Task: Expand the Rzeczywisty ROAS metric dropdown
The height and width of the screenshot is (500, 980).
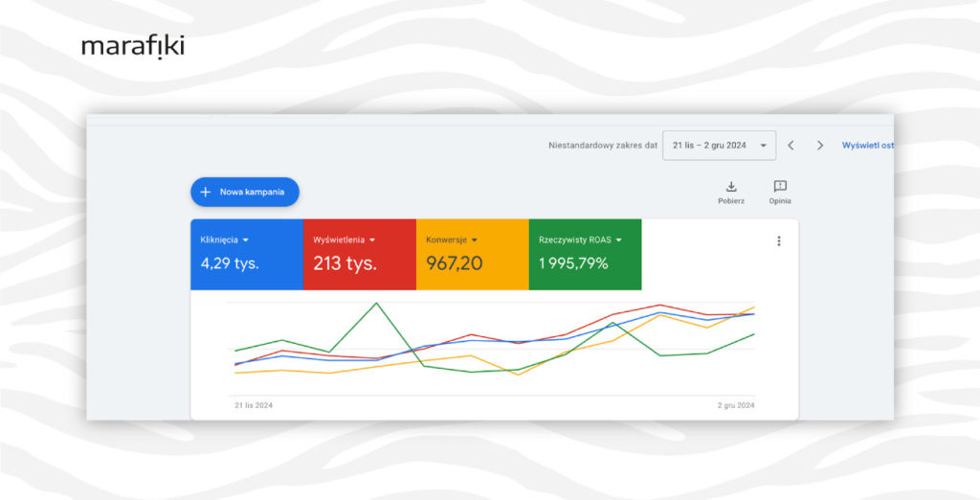Action: tap(619, 240)
